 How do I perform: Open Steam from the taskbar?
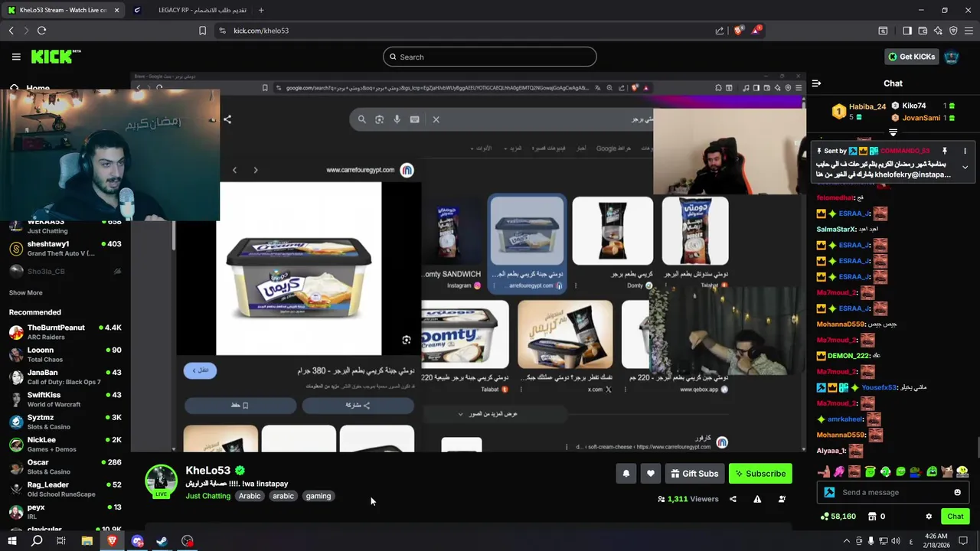[x=162, y=541]
